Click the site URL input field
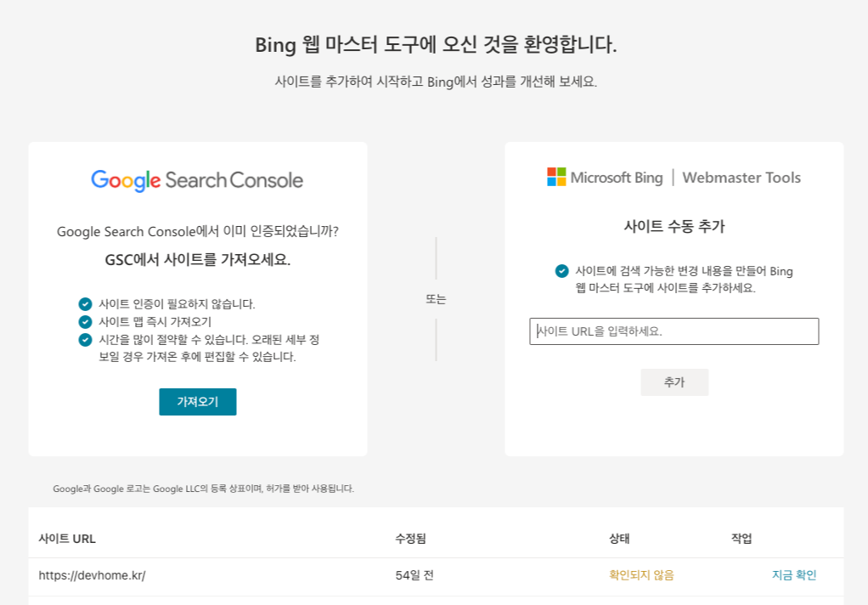Image resolution: width=868 pixels, height=605 pixels. pos(674,331)
